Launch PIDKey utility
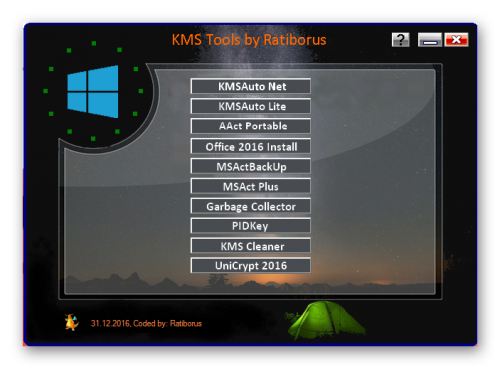Image resolution: width=500 pixels, height=369 pixels. (251, 226)
